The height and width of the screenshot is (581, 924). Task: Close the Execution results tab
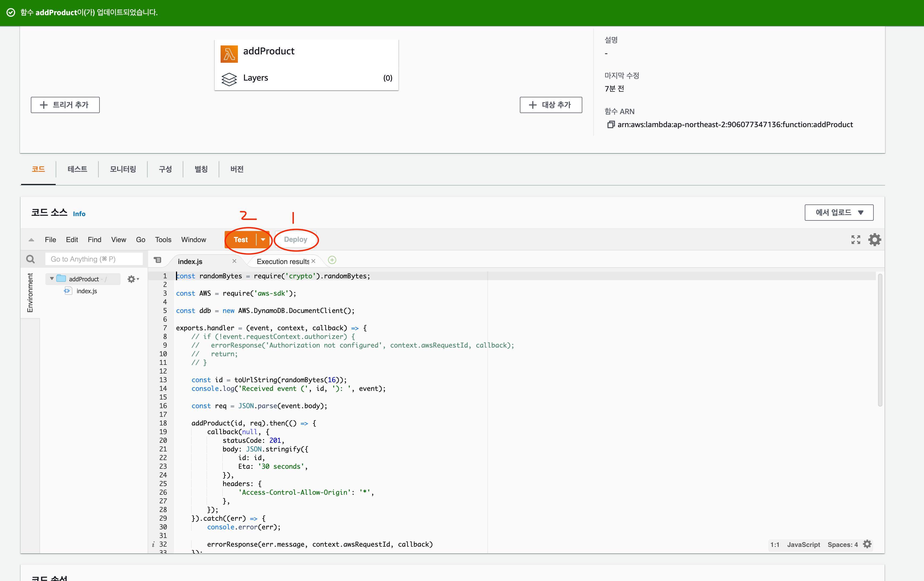click(x=314, y=261)
